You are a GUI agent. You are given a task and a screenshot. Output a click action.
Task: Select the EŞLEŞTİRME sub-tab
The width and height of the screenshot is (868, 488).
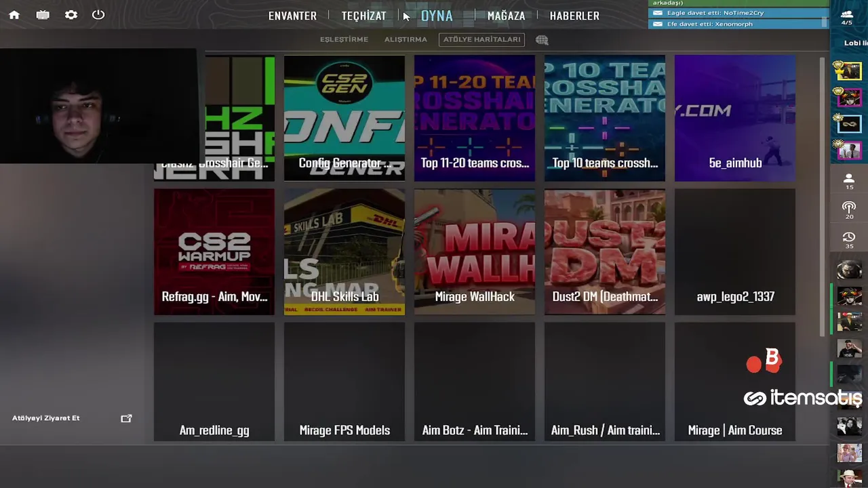coord(344,39)
